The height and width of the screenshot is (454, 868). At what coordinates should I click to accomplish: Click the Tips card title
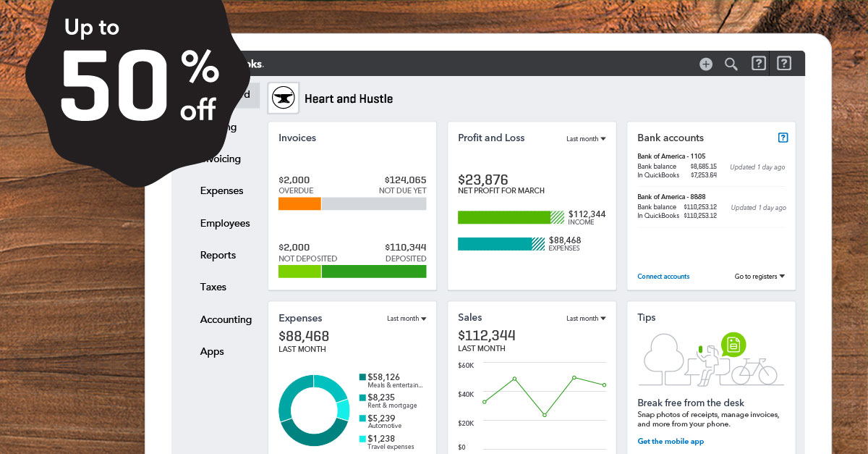[x=647, y=317]
